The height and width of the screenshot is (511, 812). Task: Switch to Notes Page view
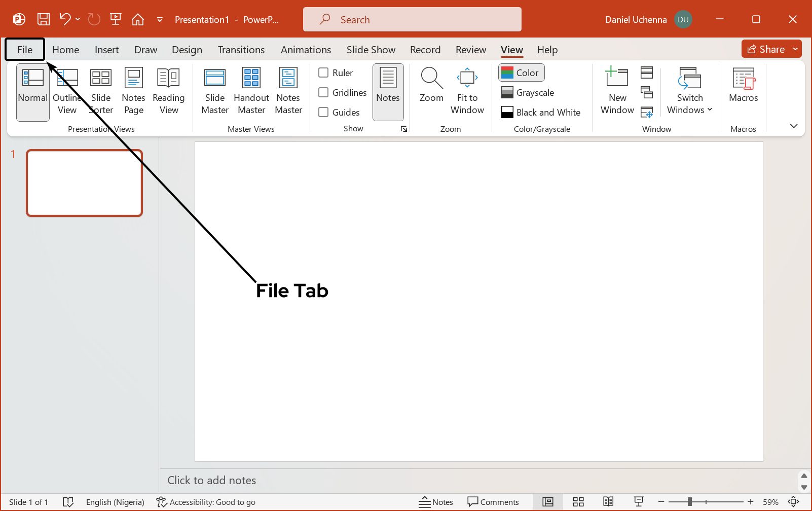coord(133,91)
